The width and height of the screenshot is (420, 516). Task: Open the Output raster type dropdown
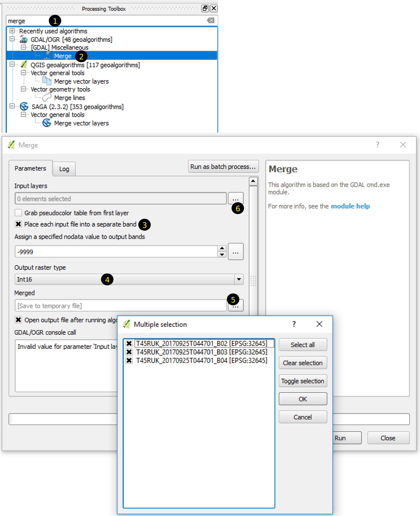coord(239,279)
